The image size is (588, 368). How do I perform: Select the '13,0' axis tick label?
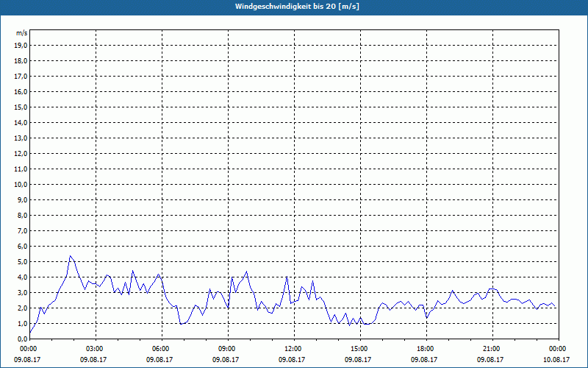click(21, 138)
